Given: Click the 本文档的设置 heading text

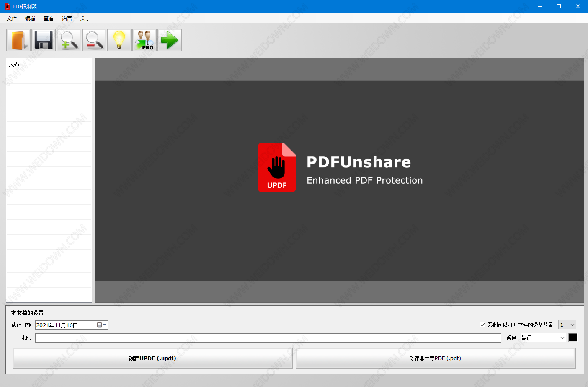Looking at the screenshot, I should pos(27,313).
